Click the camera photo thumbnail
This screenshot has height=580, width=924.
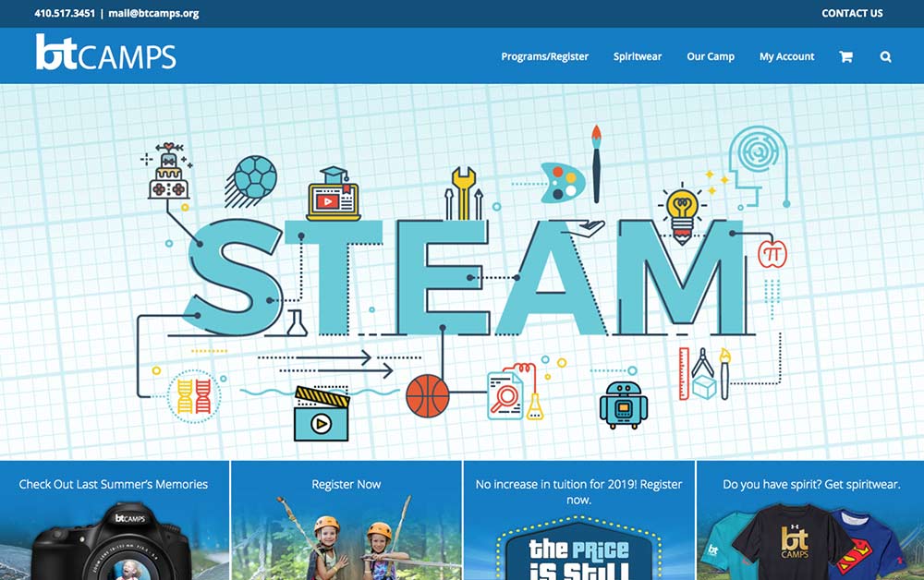coord(113,540)
